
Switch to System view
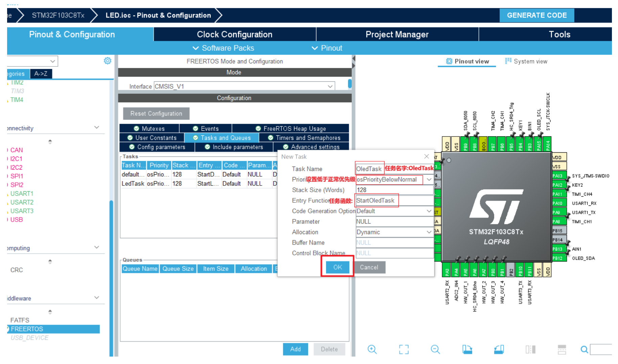(x=526, y=61)
